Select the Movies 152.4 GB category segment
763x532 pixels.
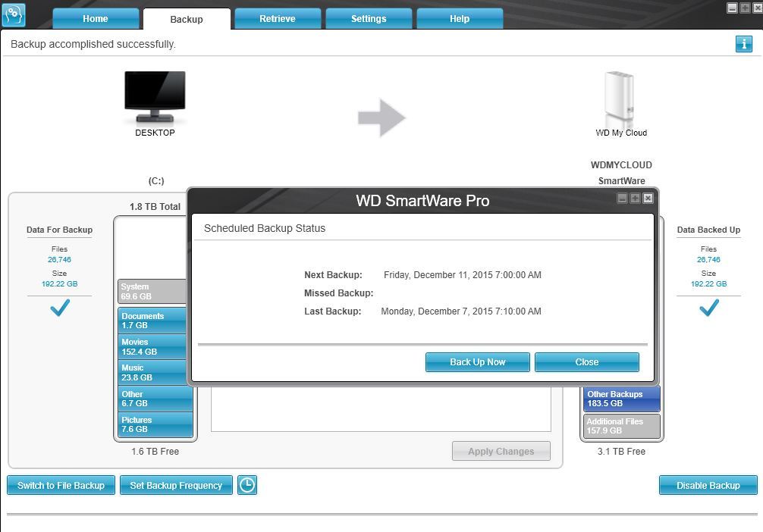pos(155,346)
